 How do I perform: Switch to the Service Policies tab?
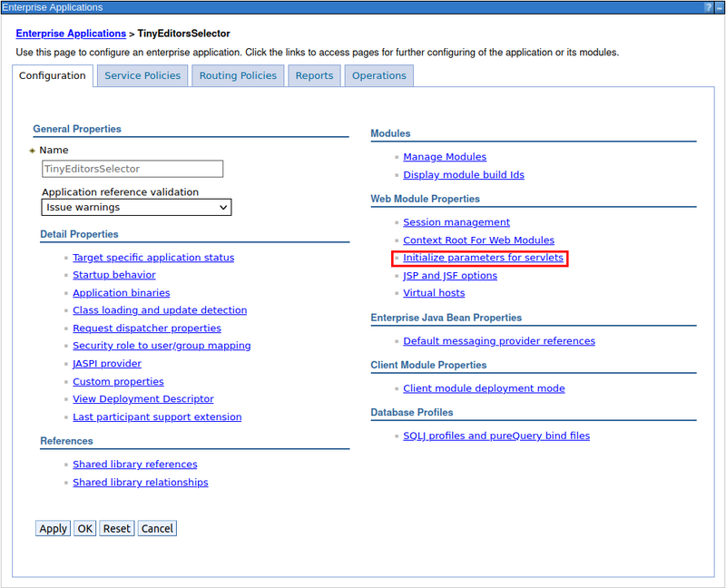(x=142, y=76)
